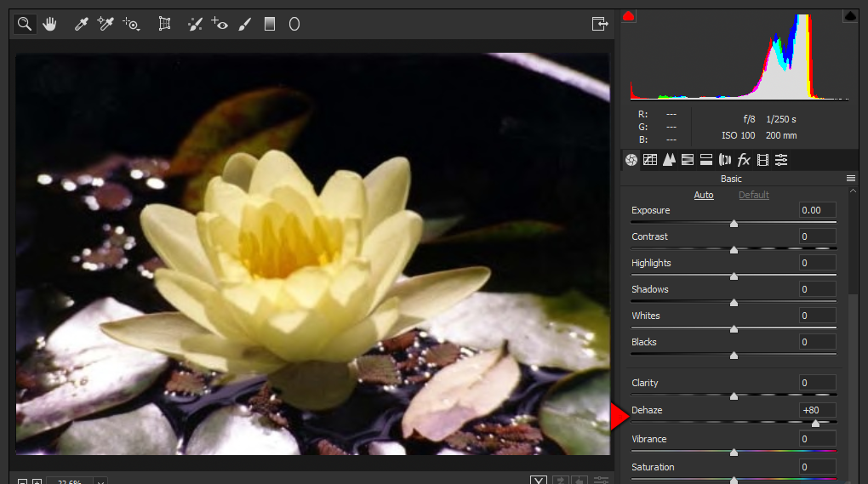Toggle highlight clipping warning in histogram
Screen dimensions: 868x484
849,16
